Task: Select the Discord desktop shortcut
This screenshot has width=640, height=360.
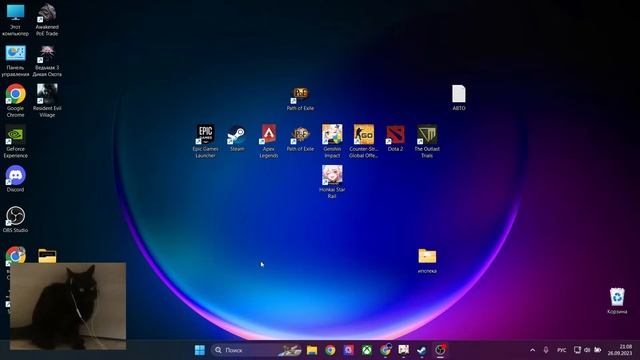Action: (x=16, y=179)
